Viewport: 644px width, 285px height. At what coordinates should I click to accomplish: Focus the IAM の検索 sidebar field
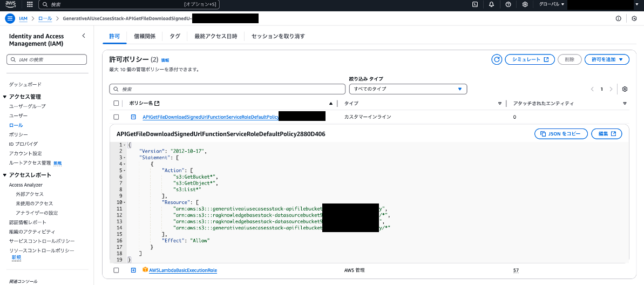click(47, 59)
